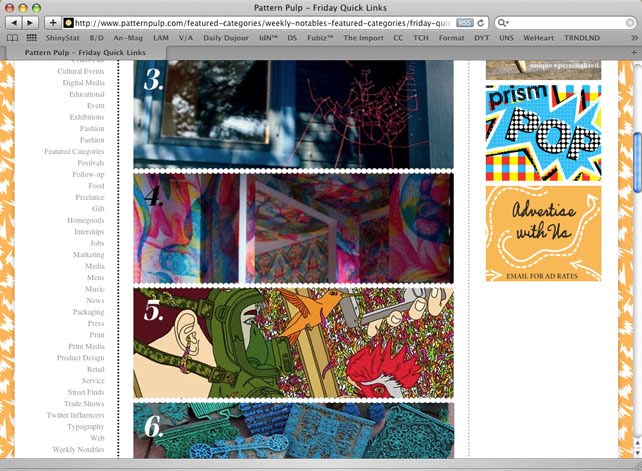Open the Trade Shows category

84,404
